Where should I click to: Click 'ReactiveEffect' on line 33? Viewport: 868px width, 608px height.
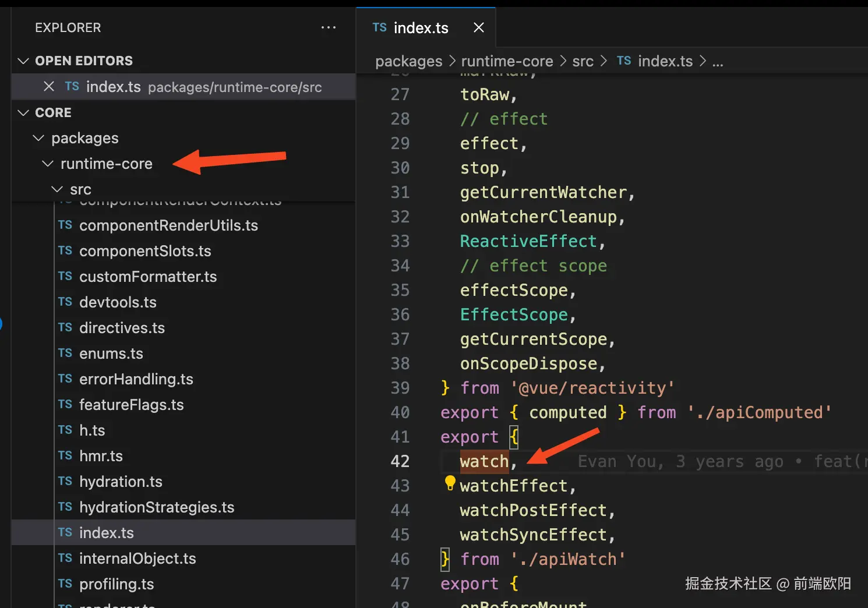pyautogui.click(x=528, y=241)
